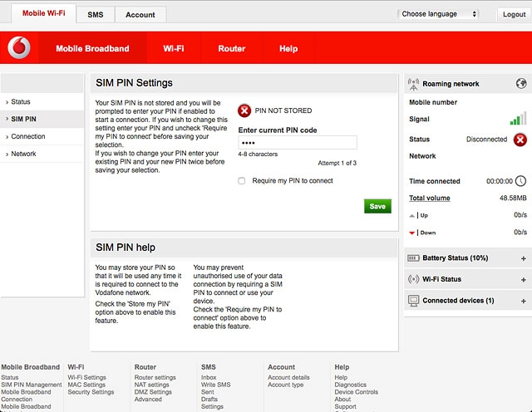Screen dimensions: 532x412
Task: Expand the Connected devices panel
Action: click(x=523, y=301)
